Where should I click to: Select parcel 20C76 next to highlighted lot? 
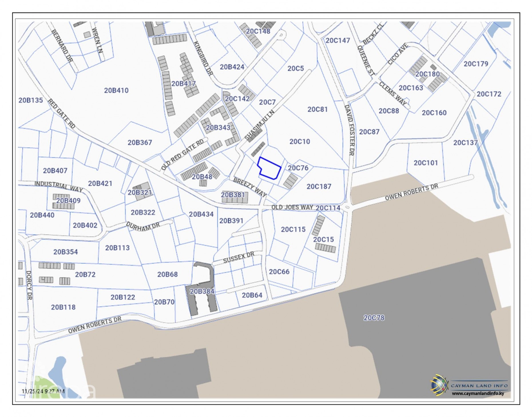[x=298, y=168]
